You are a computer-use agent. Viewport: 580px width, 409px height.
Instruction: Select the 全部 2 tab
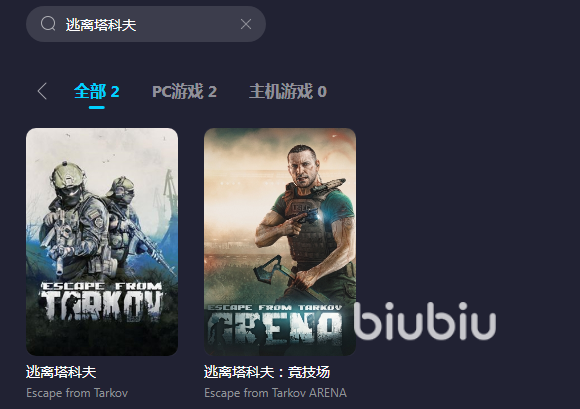pos(97,91)
